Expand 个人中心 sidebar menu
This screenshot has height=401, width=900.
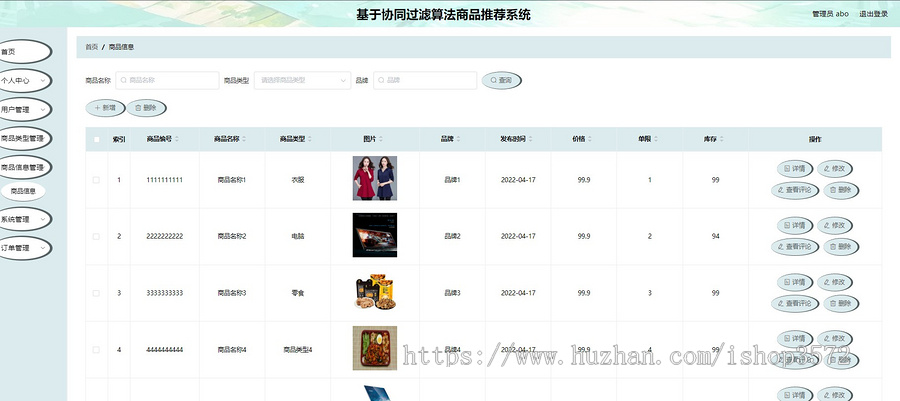click(x=24, y=81)
